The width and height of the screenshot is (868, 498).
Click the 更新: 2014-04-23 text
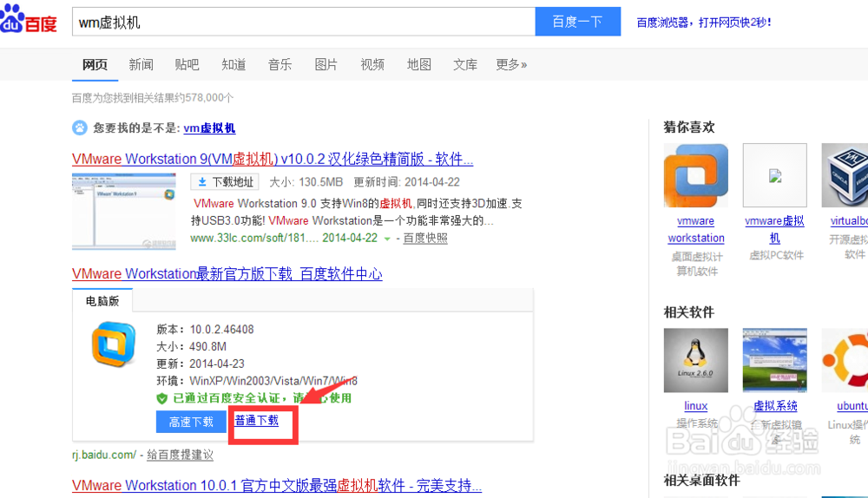click(x=201, y=364)
